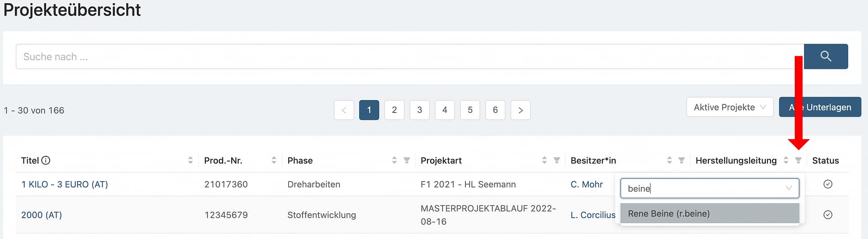The height and width of the screenshot is (239, 868).
Task: Click status check circle for 1 KILO row
Action: coord(828,184)
